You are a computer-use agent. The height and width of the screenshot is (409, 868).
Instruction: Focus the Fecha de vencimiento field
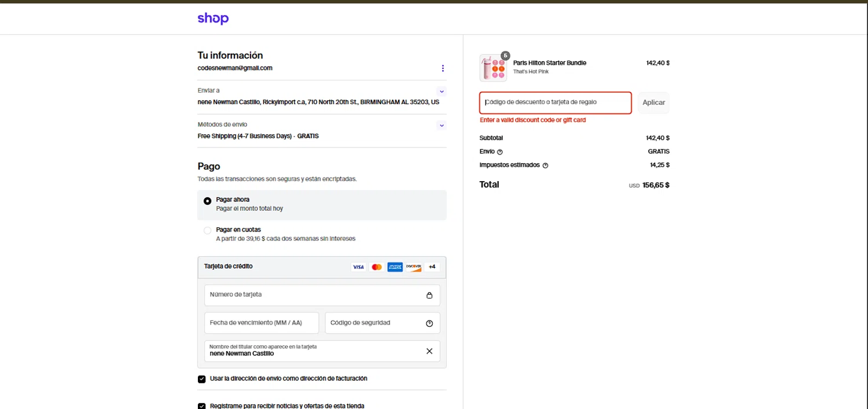(x=262, y=323)
